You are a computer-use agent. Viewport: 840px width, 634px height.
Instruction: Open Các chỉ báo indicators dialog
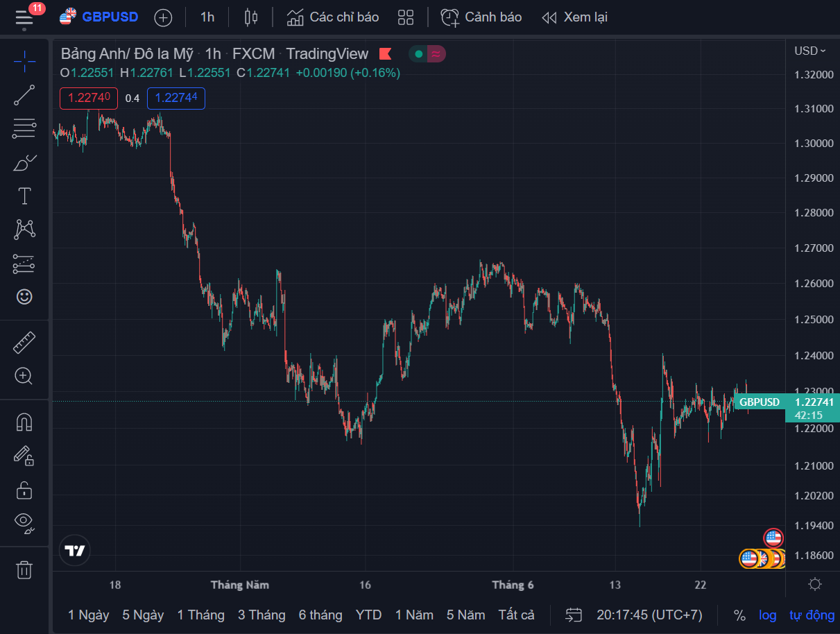(334, 17)
